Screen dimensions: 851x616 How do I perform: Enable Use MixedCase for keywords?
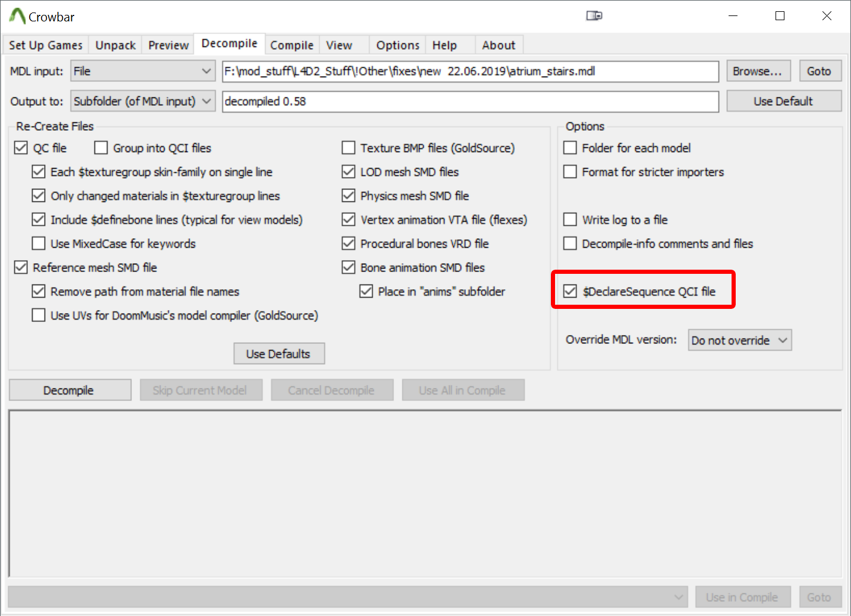click(x=39, y=244)
